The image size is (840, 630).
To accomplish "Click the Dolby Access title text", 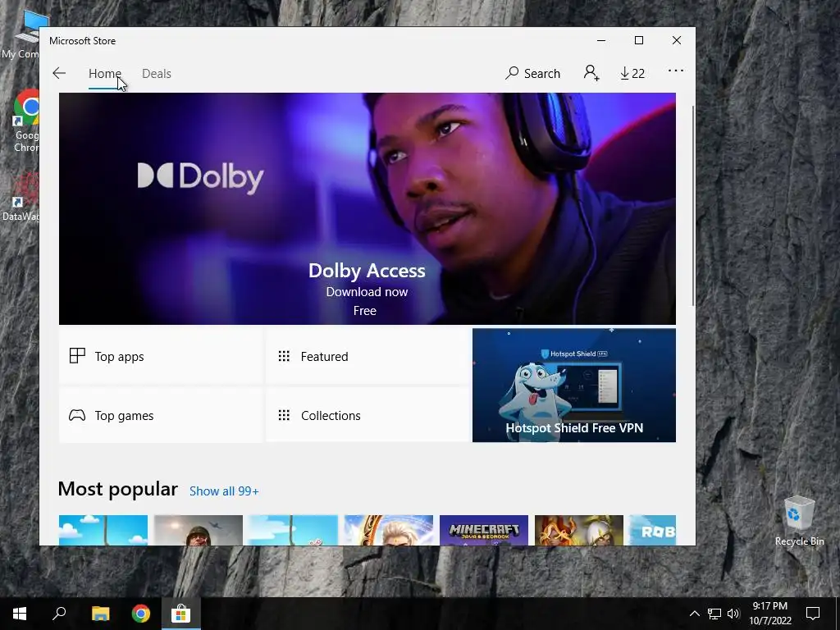I will (367, 271).
